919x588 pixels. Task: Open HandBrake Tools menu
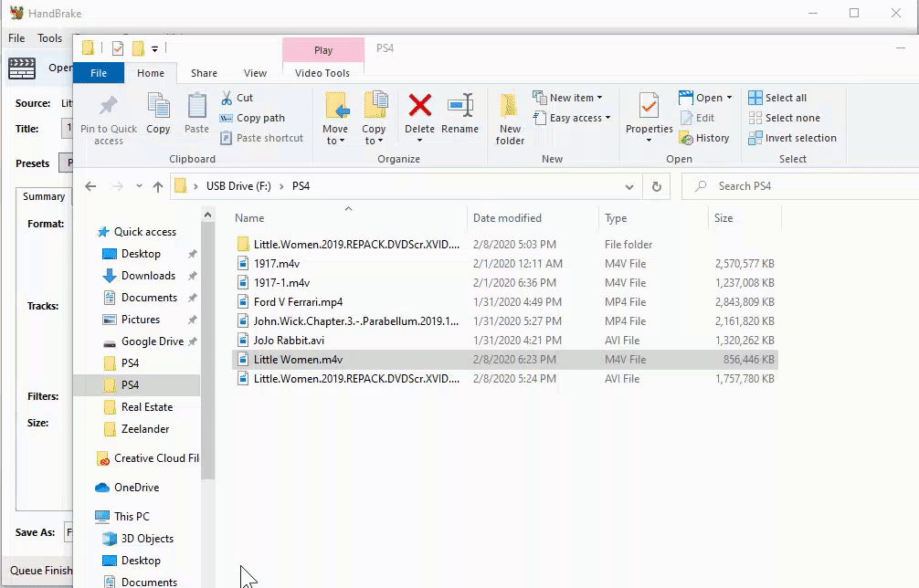pyautogui.click(x=50, y=38)
